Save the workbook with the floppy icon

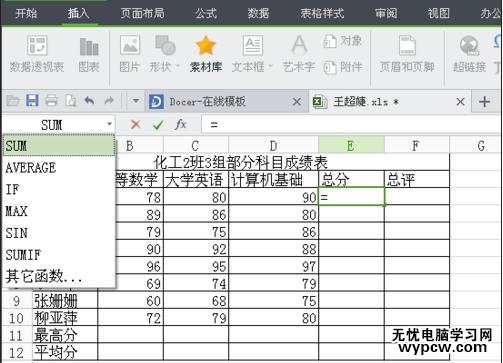32,100
